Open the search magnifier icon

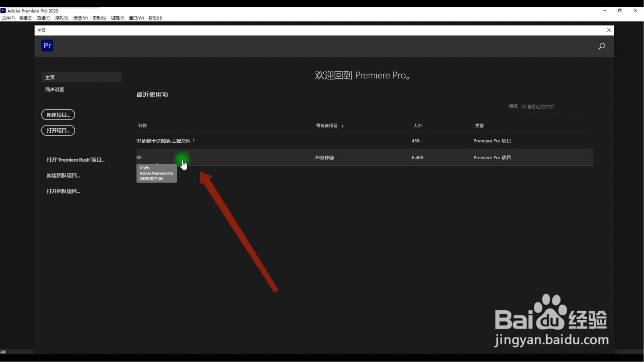(x=601, y=46)
